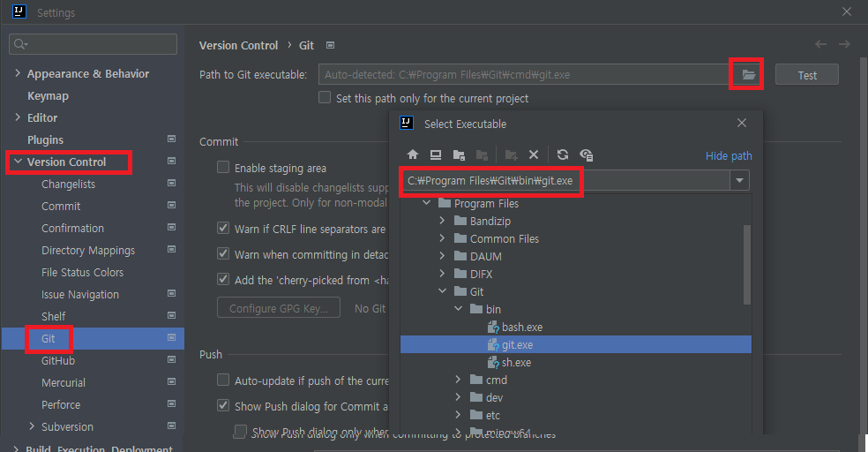Open GitHub settings page

point(58,360)
